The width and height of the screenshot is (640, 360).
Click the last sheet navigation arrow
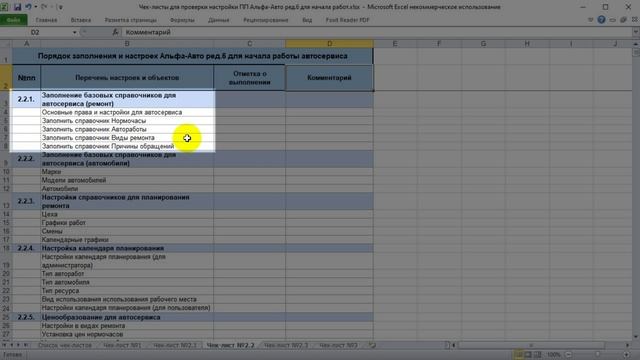[25, 345]
